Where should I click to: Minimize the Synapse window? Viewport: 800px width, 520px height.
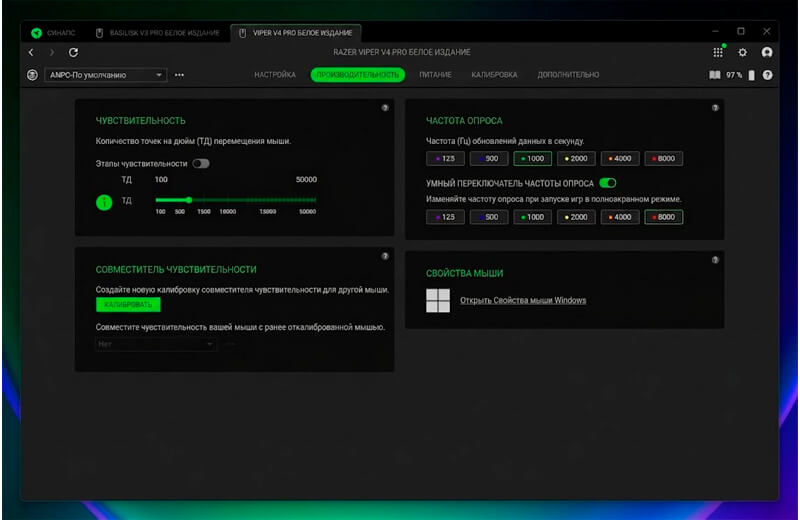pos(715,32)
